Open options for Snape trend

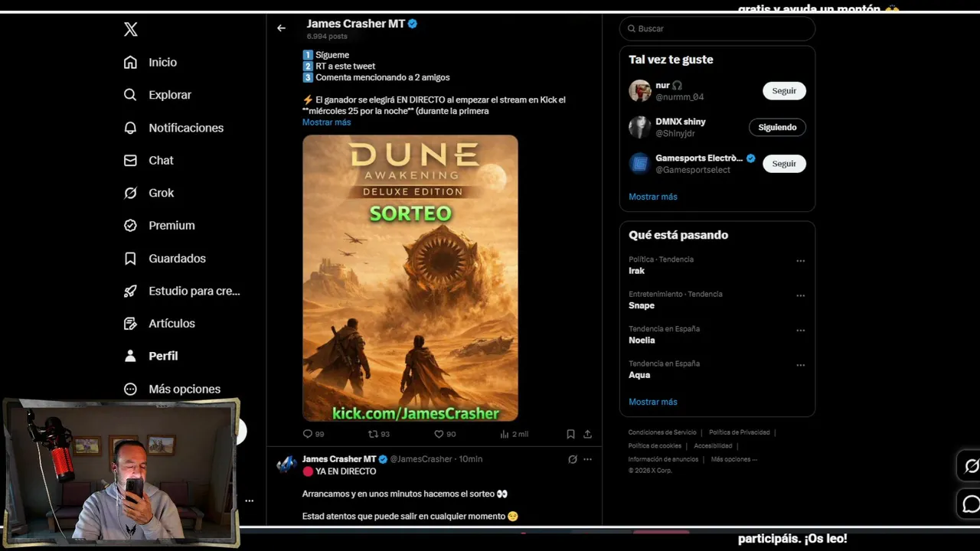800,295
